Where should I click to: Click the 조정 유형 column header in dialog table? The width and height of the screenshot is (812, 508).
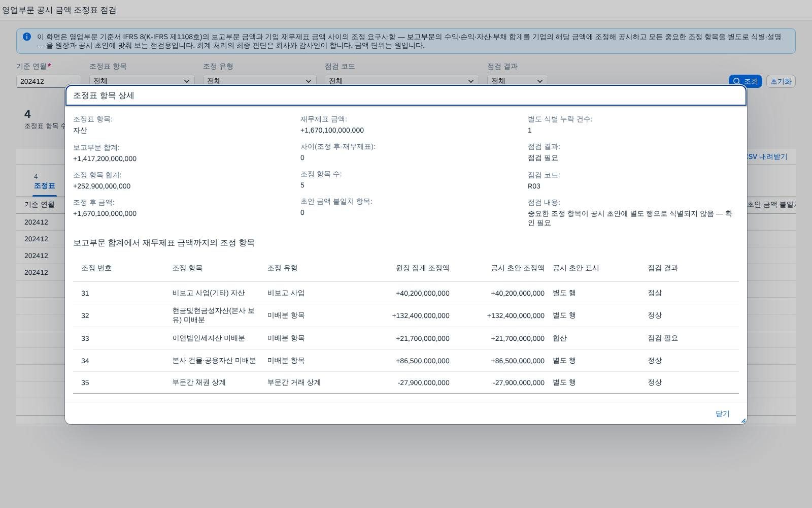pyautogui.click(x=282, y=268)
